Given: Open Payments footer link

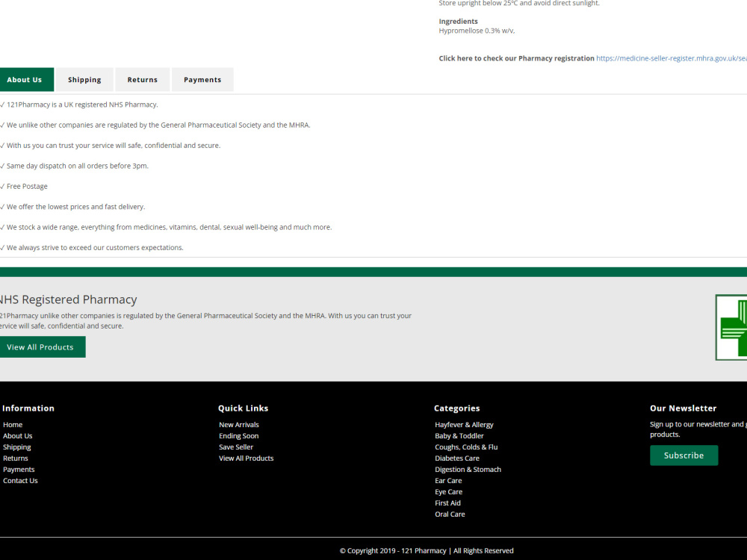Looking at the screenshot, I should pyautogui.click(x=19, y=470).
